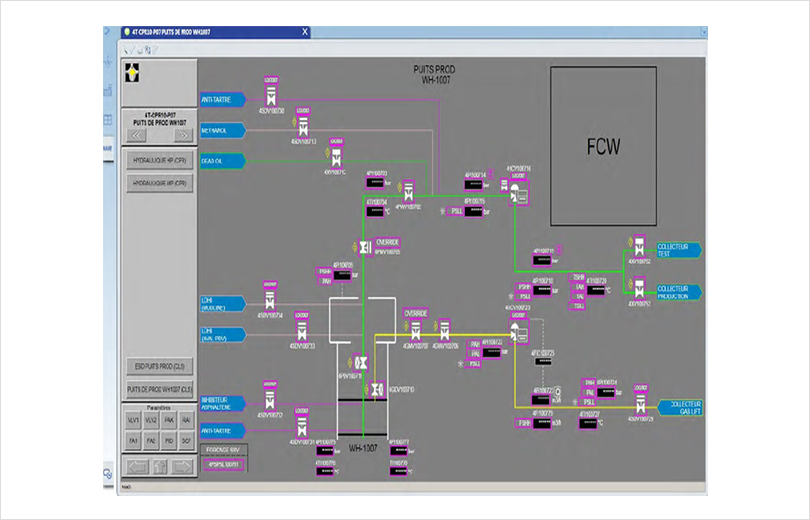Image resolution: width=810 pixels, height=520 pixels.
Task: Click the 4FIC100723 controller value box
Action: click(543, 362)
